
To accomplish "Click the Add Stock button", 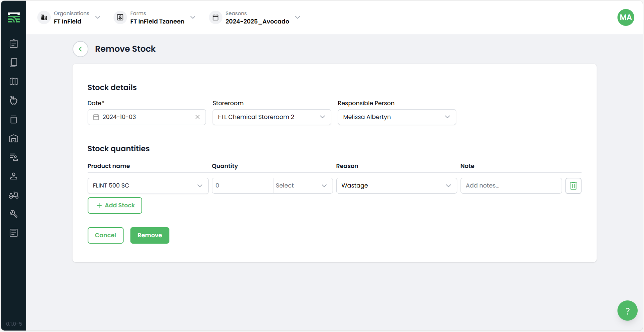I will (115, 205).
